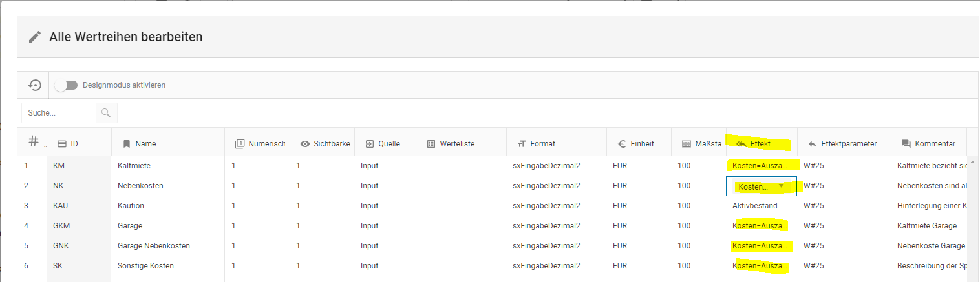
Task: Click the Werteliste column list icon
Action: 431,144
